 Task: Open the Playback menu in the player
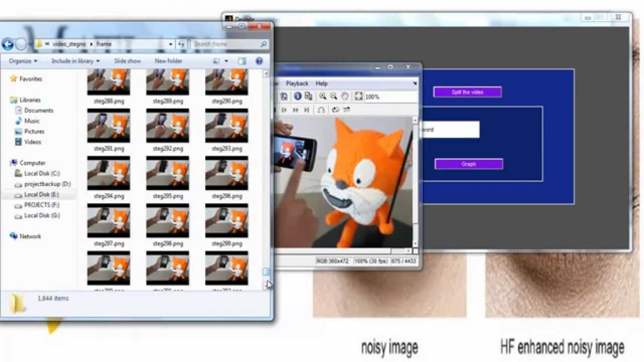point(297,83)
